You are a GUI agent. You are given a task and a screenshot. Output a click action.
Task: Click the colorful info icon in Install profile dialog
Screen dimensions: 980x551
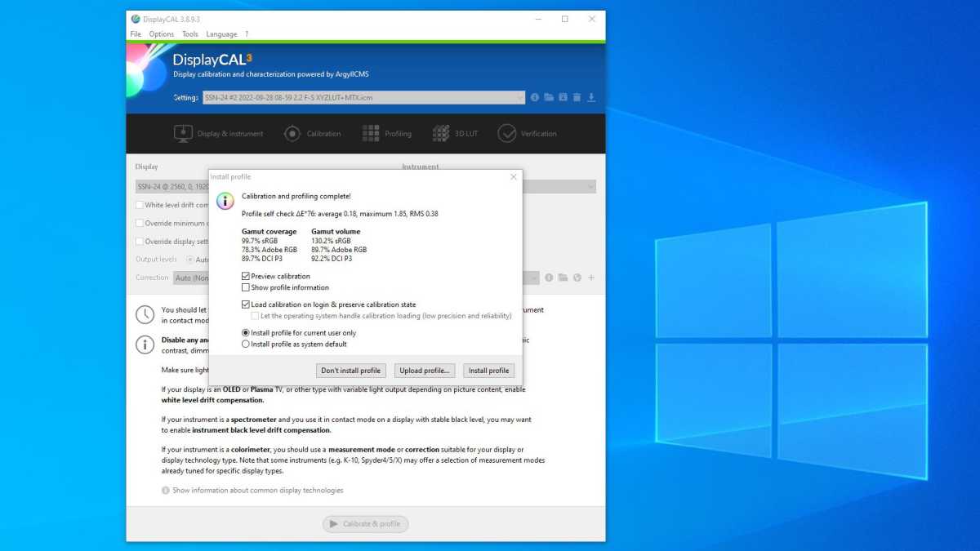click(x=225, y=201)
